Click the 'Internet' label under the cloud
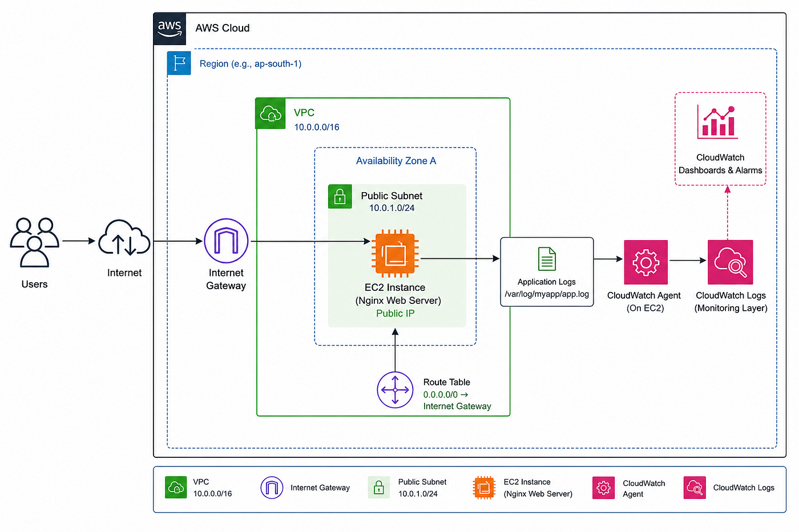Screen dimensions: 799x532 [x=124, y=273]
